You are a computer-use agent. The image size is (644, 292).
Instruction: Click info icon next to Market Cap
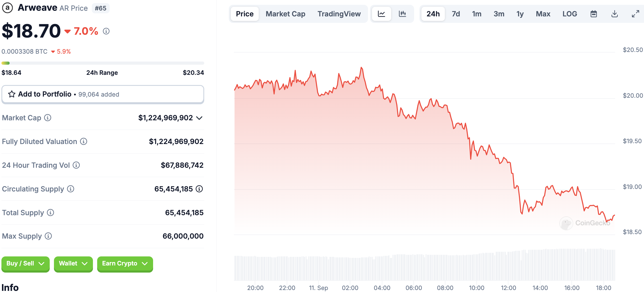48,118
